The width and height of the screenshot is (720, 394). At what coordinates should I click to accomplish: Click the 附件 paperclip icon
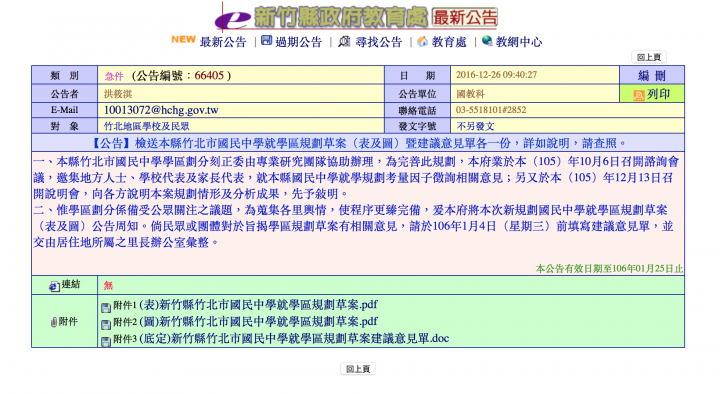coord(54,322)
